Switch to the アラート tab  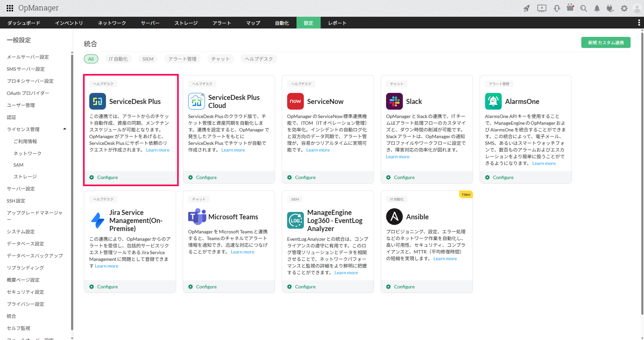point(222,23)
